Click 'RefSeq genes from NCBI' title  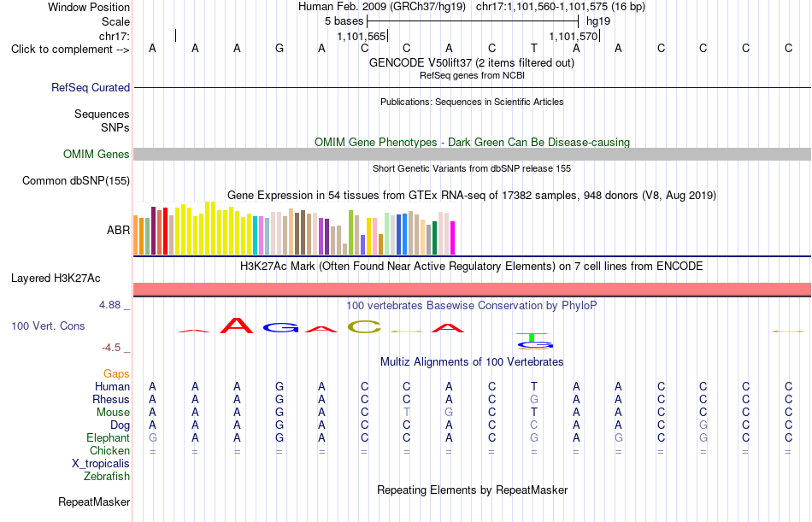pos(473,75)
